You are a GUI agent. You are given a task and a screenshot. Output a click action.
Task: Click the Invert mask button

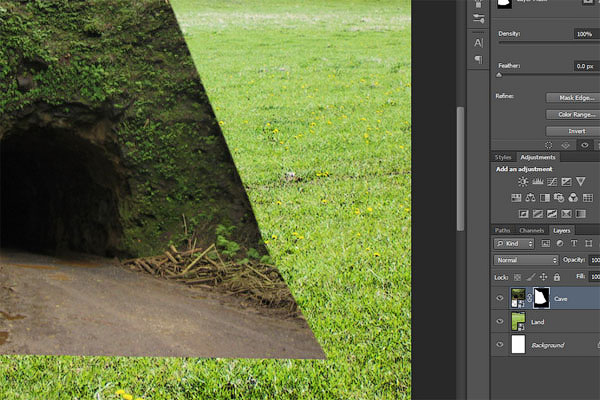tap(573, 131)
